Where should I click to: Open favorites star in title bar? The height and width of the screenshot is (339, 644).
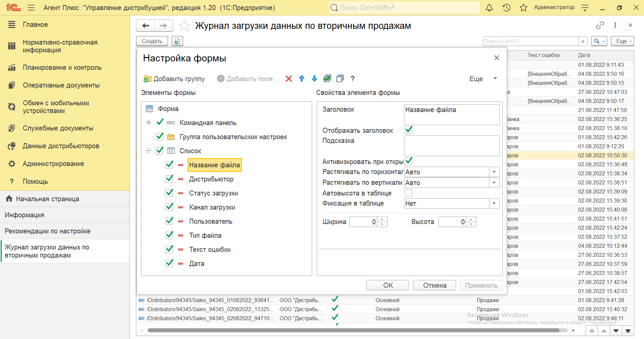click(524, 7)
